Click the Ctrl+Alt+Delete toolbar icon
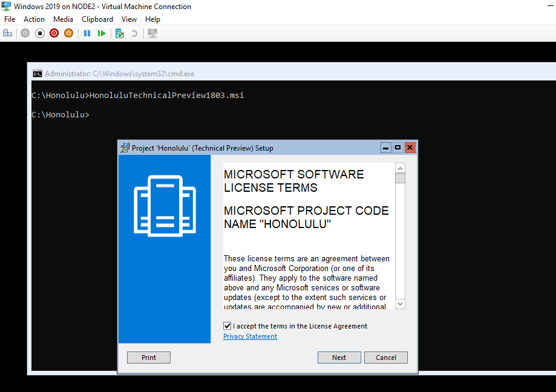This screenshot has width=556, height=392. pyautogui.click(x=7, y=33)
